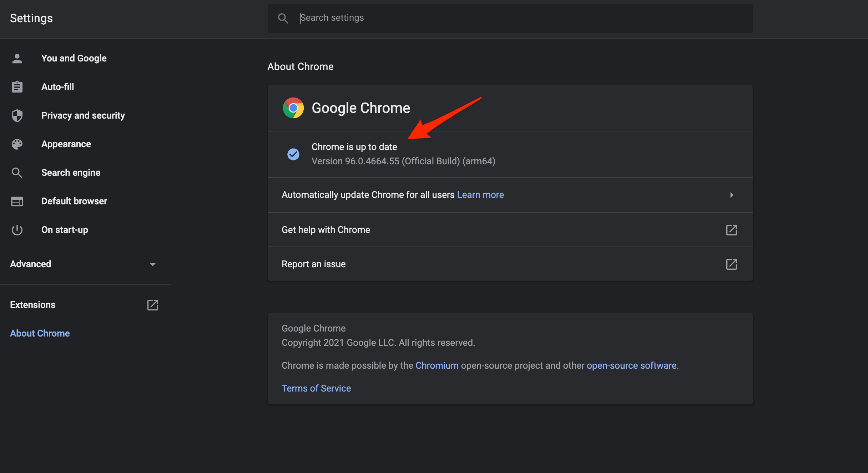
Task: Click the Search engine magnifier icon
Action: point(17,173)
